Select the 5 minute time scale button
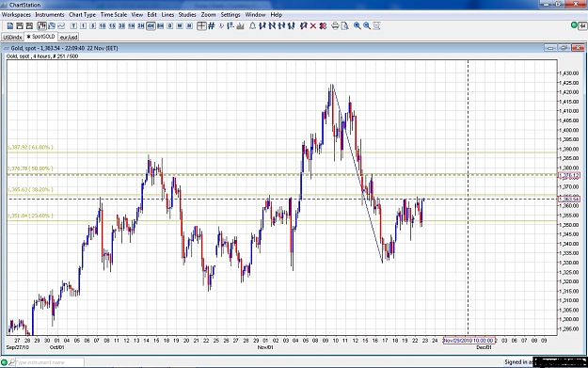The width and height of the screenshot is (588, 368). click(93, 26)
